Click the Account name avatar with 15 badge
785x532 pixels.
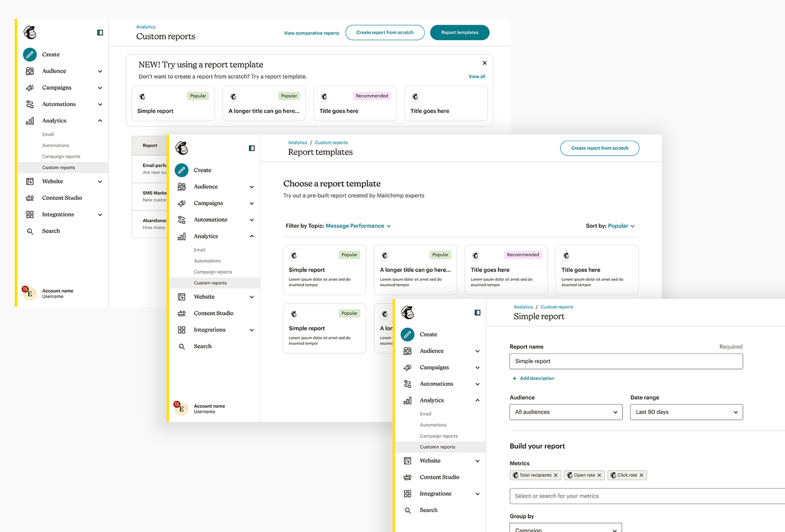(x=29, y=293)
